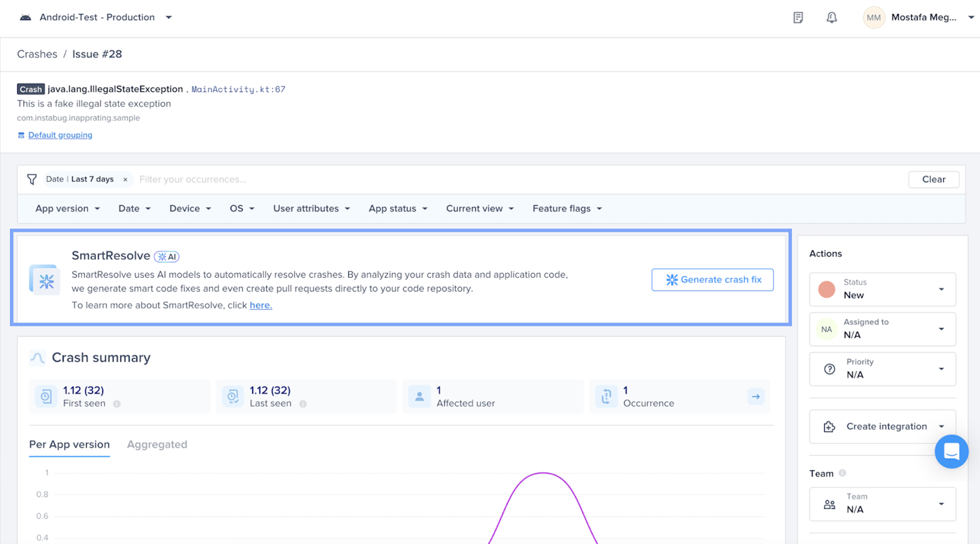Open the changelog document icon
The width and height of the screenshot is (980, 544).
tap(798, 18)
